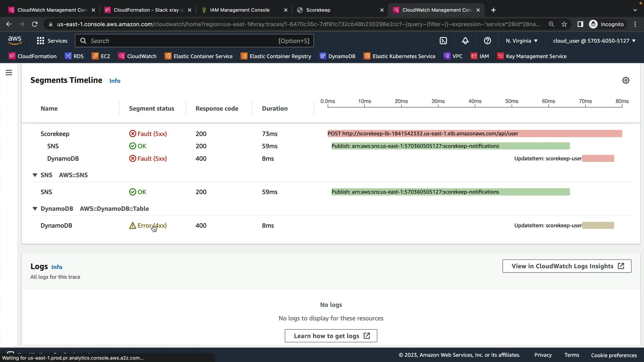Viewport: 644px width, 362px height.
Task: Open the Segments Timeline Info link
Action: tap(115, 81)
